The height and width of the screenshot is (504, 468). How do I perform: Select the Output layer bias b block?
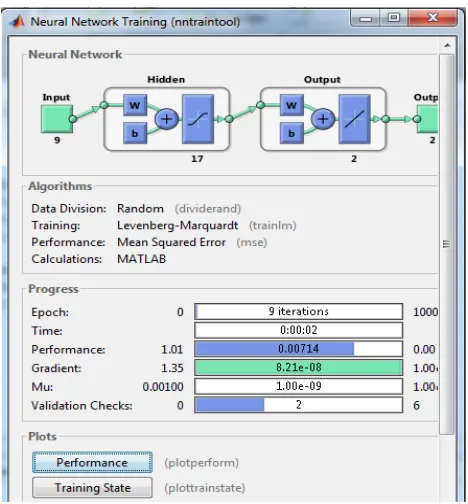point(292,133)
